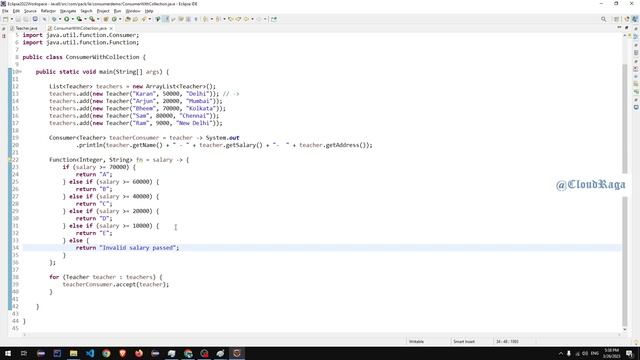Click the green Run button
Image resolution: width=640 pixels, height=360 pixels.
67,19
